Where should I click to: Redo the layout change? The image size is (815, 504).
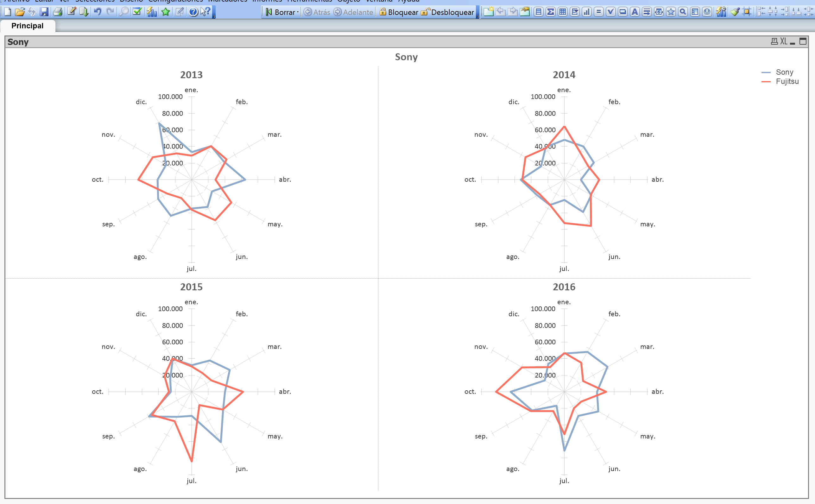click(110, 12)
